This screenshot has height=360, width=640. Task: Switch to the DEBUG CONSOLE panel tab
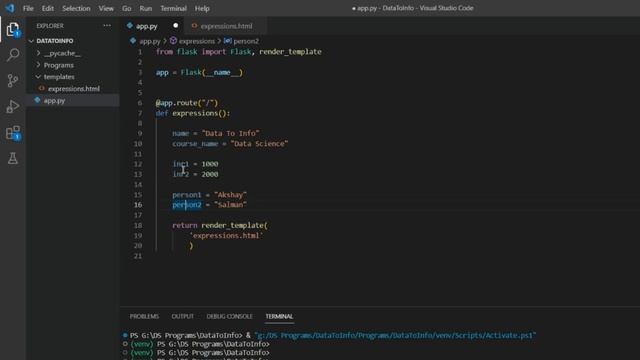[x=229, y=316]
